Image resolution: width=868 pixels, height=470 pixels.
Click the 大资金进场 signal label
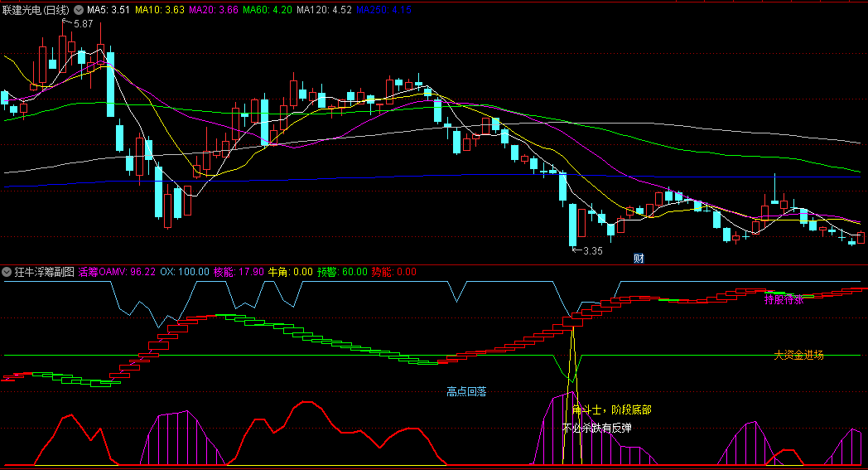coord(798,355)
